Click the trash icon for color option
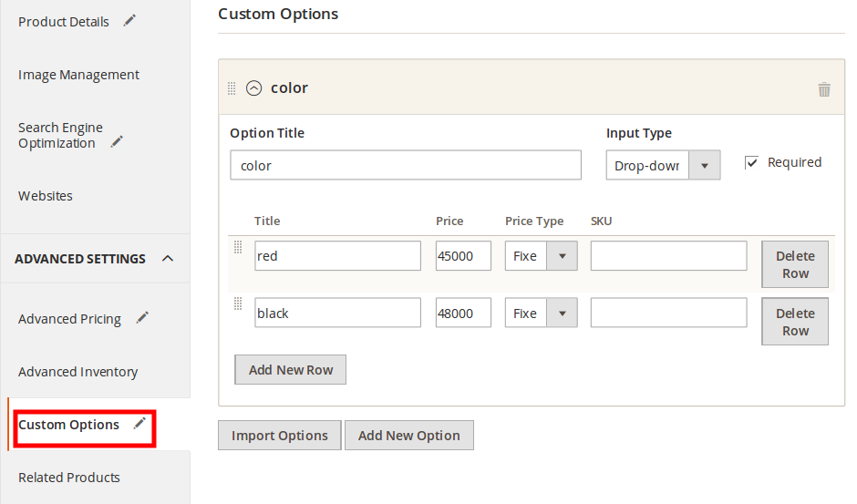Image resolution: width=857 pixels, height=504 pixels. (x=824, y=89)
